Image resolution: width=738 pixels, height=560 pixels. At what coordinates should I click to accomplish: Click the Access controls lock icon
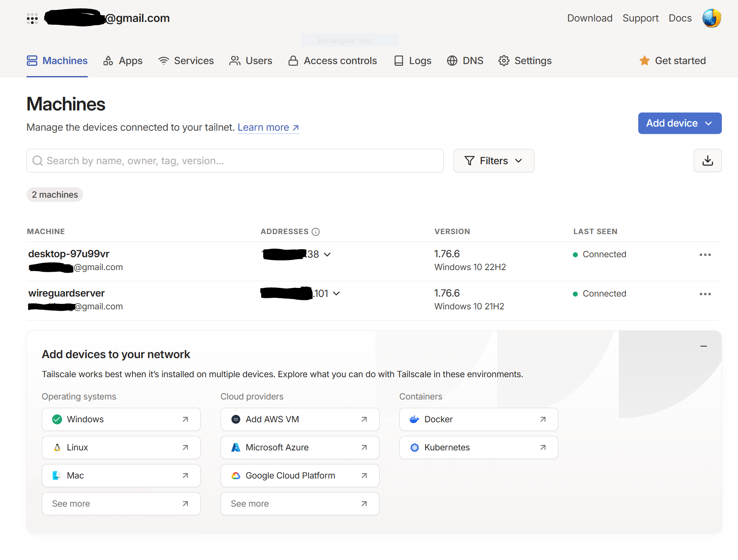click(x=293, y=61)
